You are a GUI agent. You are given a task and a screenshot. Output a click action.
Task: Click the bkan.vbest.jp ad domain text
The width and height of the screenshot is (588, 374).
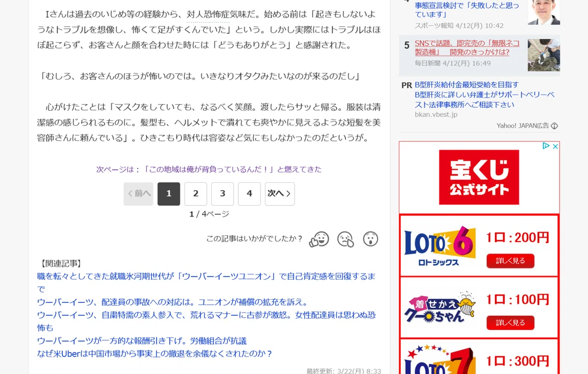(x=436, y=114)
